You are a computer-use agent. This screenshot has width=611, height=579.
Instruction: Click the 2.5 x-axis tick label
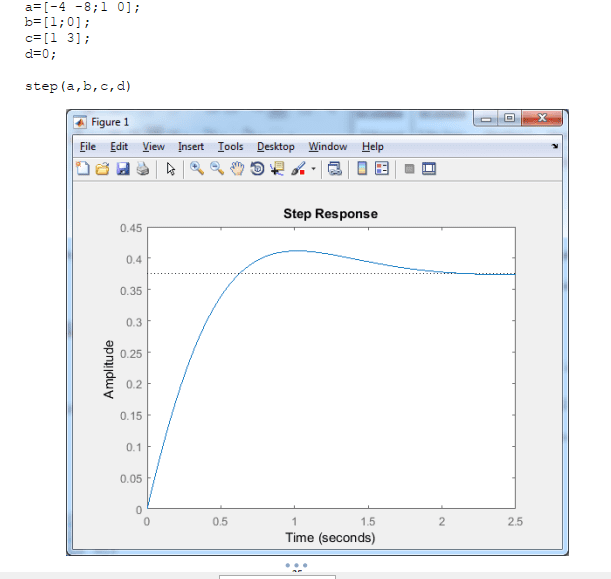515,521
